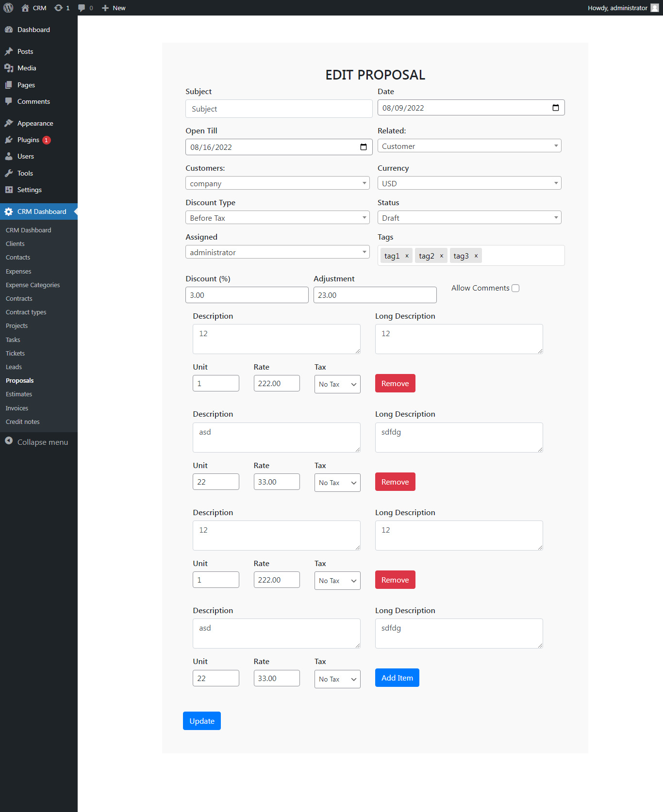Click the Pages icon in sidebar
This screenshot has width=663, height=812.
[x=9, y=85]
